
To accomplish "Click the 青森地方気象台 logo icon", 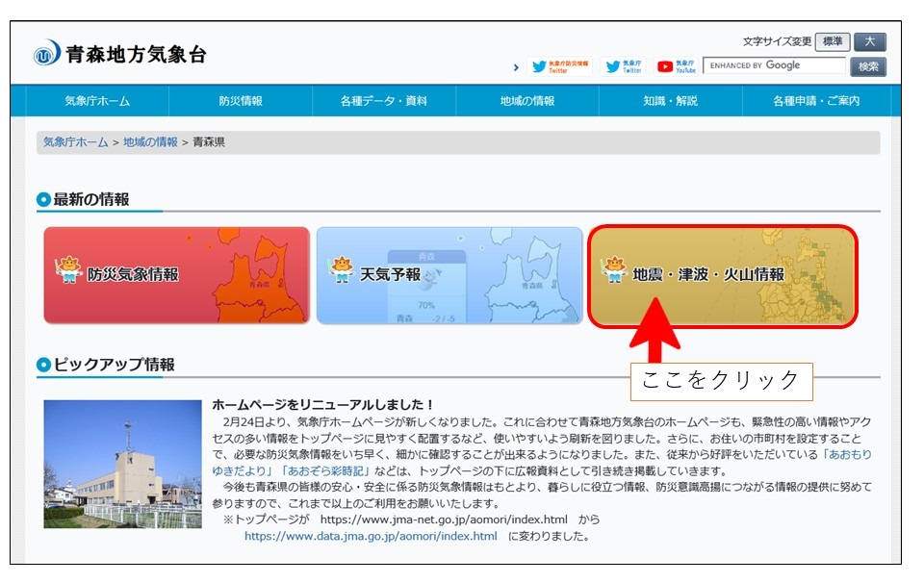I will pos(47,55).
